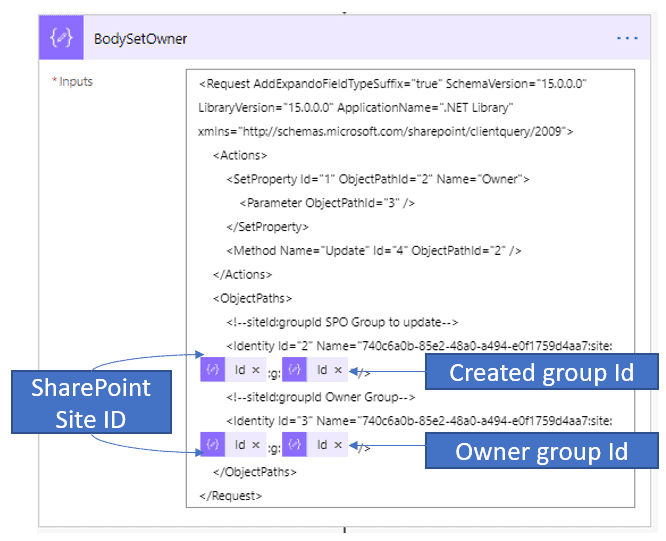The height and width of the screenshot is (541, 666).
Task: Click the Owner group Id callout box
Action: [x=541, y=451]
